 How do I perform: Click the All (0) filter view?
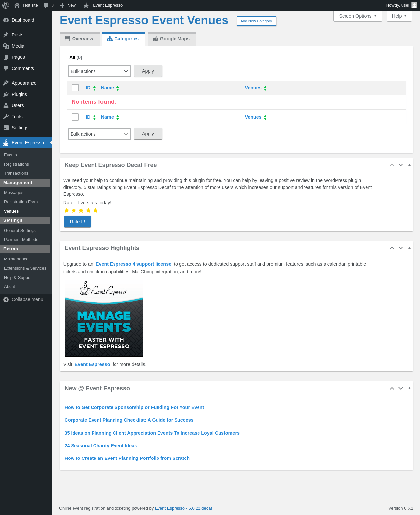76,57
